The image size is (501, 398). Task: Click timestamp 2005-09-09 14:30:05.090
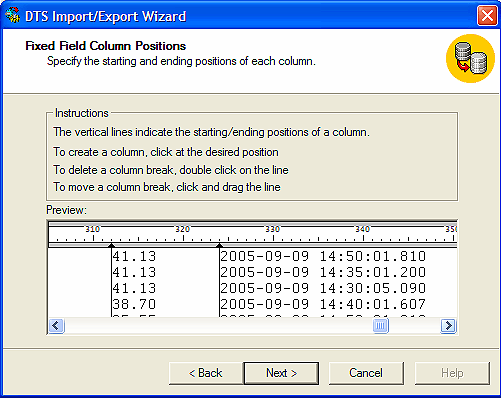pyautogui.click(x=323, y=288)
